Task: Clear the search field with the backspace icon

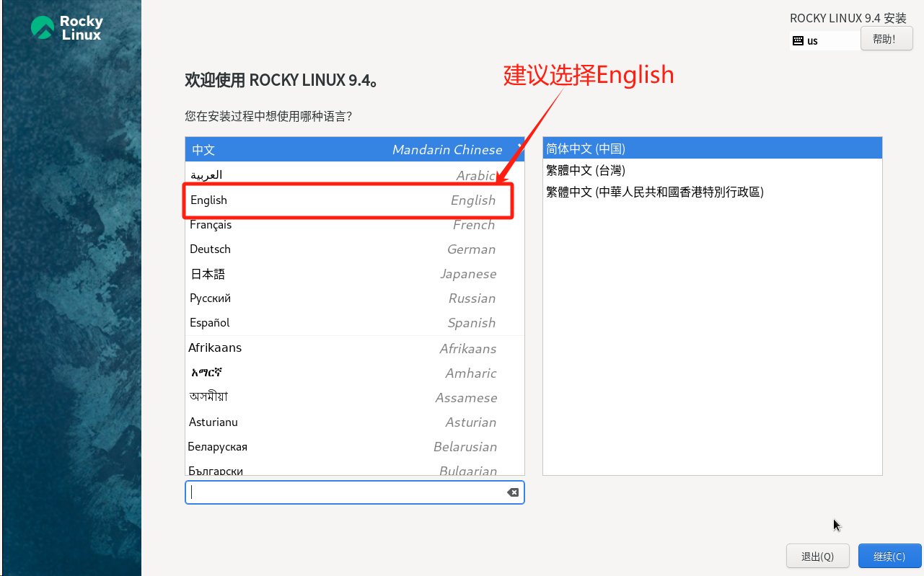Action: tap(513, 492)
